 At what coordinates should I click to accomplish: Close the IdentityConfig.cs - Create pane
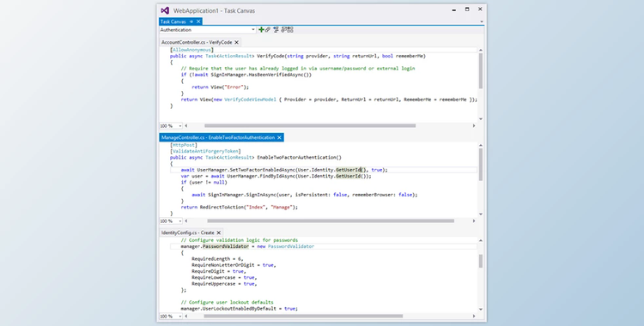[x=218, y=232]
